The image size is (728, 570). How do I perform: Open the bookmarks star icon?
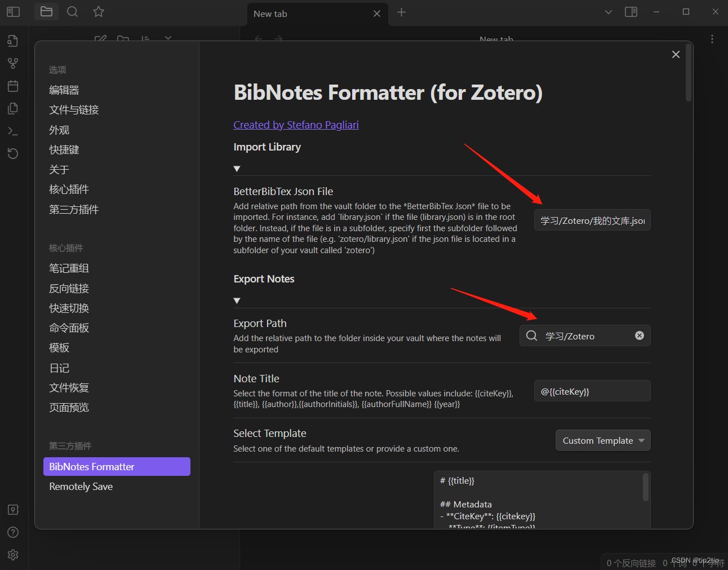[99, 12]
